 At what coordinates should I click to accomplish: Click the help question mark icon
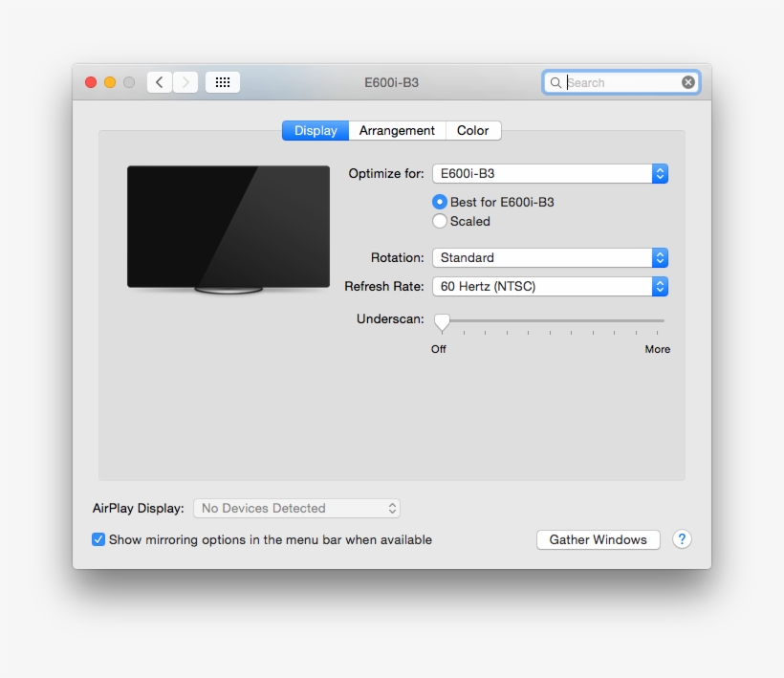point(682,539)
